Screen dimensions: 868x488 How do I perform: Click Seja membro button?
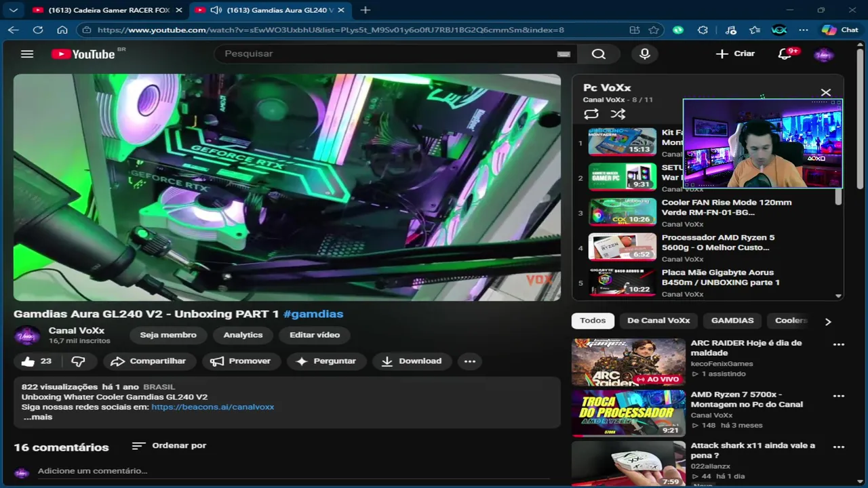168,335
